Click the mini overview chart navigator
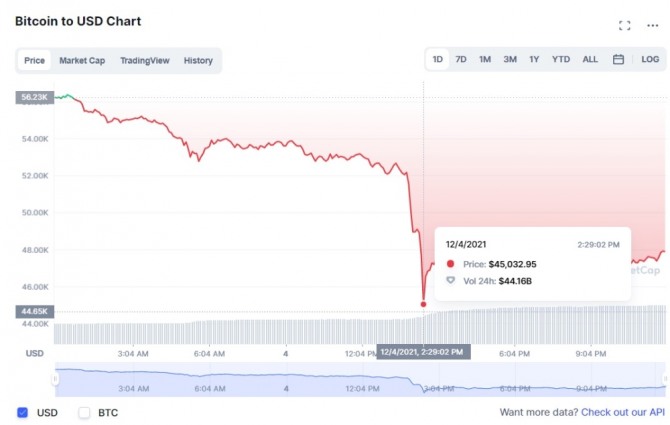This screenshot has width=670, height=425. click(360, 379)
